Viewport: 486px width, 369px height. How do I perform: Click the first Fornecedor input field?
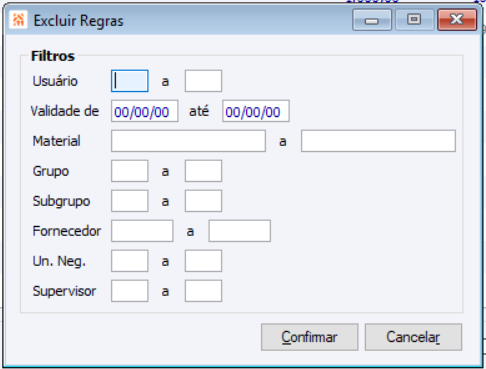point(142,231)
